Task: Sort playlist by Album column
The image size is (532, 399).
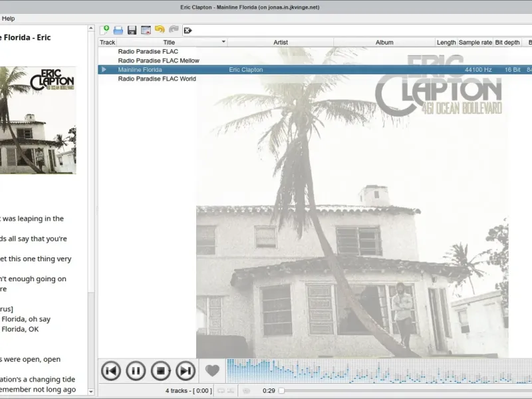Action: [x=384, y=43]
